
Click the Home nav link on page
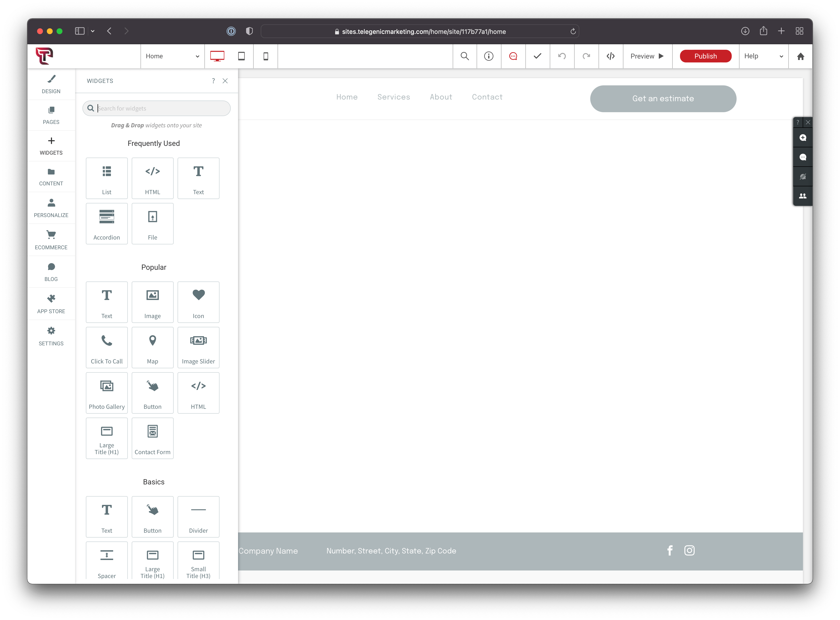[x=347, y=97]
